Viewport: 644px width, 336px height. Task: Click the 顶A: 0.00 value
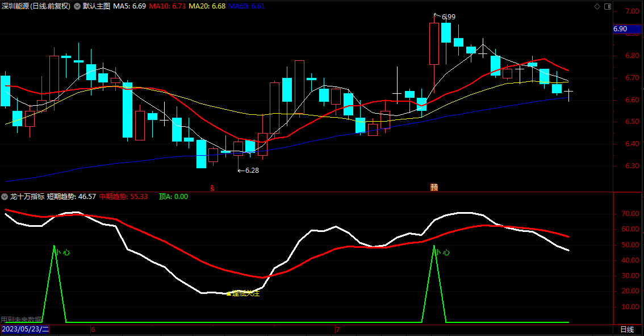(x=173, y=197)
